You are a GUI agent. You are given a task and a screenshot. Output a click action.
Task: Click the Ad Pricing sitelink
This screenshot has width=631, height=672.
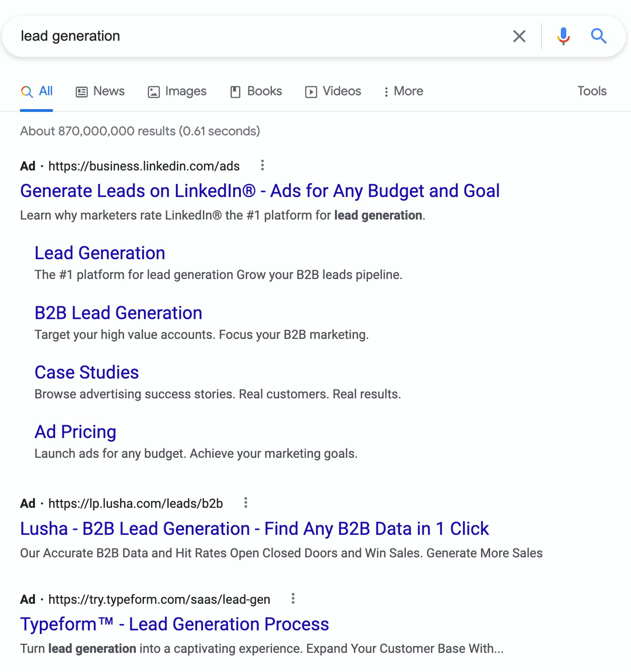[x=75, y=431]
